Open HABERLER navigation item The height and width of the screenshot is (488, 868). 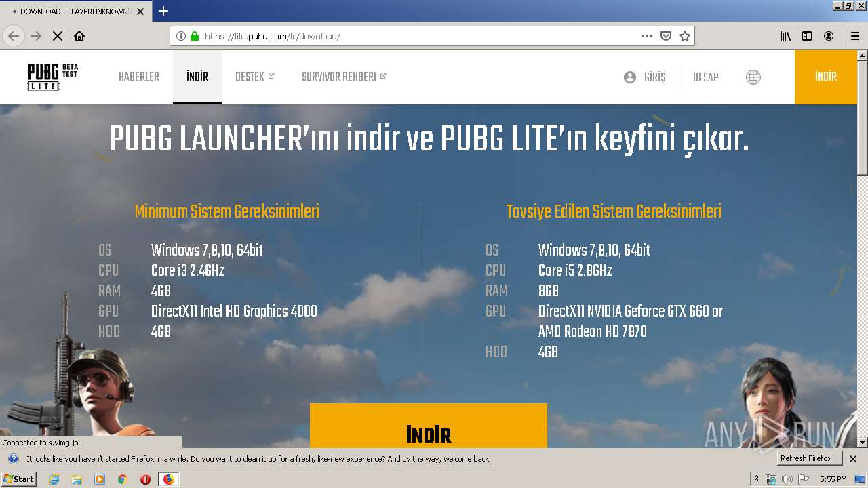click(139, 77)
